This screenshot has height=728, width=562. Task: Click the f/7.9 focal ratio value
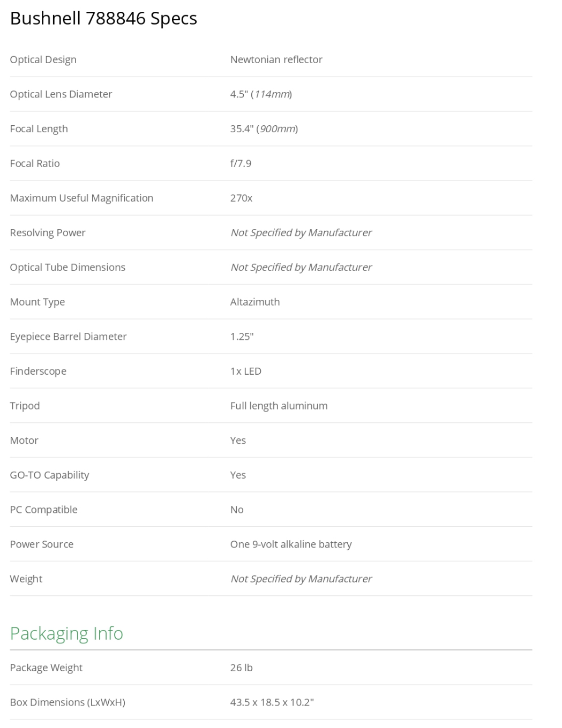241,163
